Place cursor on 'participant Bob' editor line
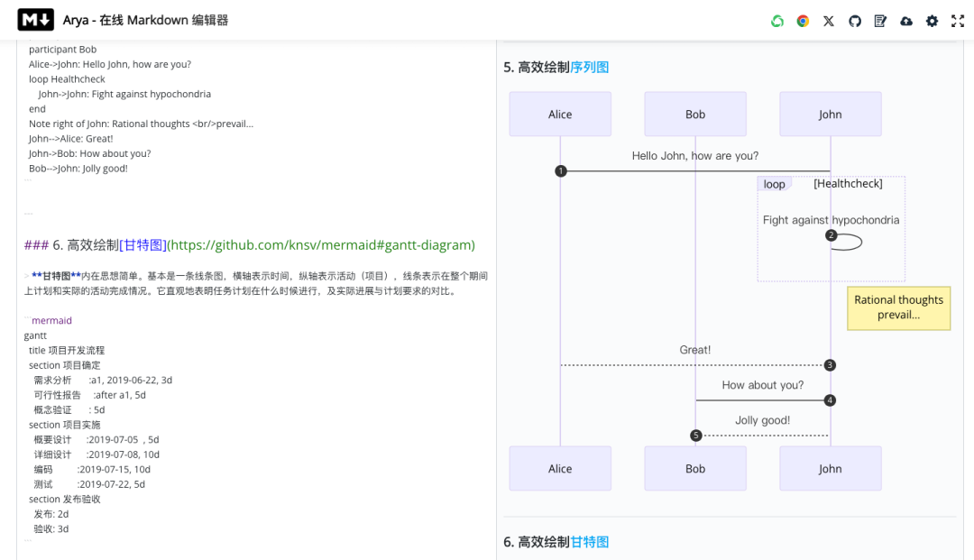The image size is (974, 560). (63, 50)
